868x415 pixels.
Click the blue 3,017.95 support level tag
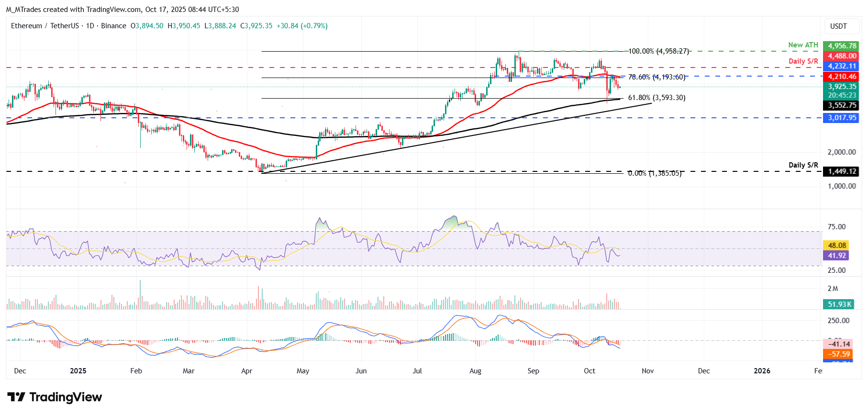click(x=842, y=118)
